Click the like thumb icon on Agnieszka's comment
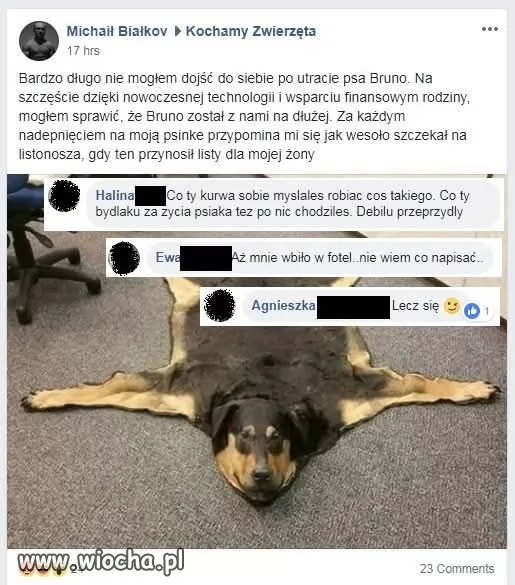Viewport: 515px width, 585px height. 472,310
